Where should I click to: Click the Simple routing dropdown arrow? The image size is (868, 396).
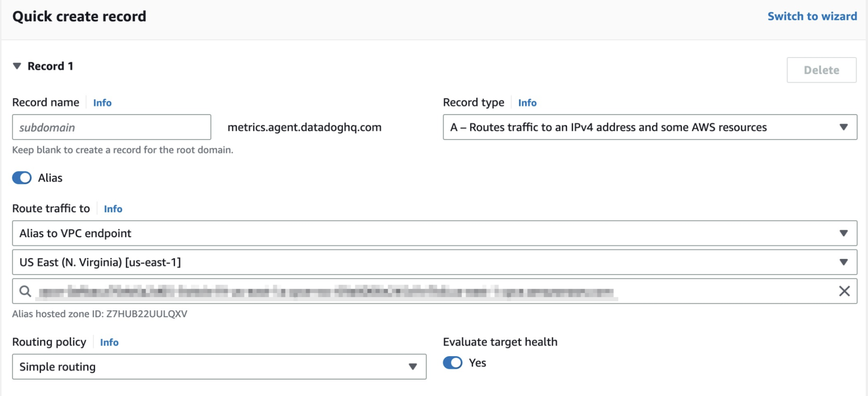(413, 367)
